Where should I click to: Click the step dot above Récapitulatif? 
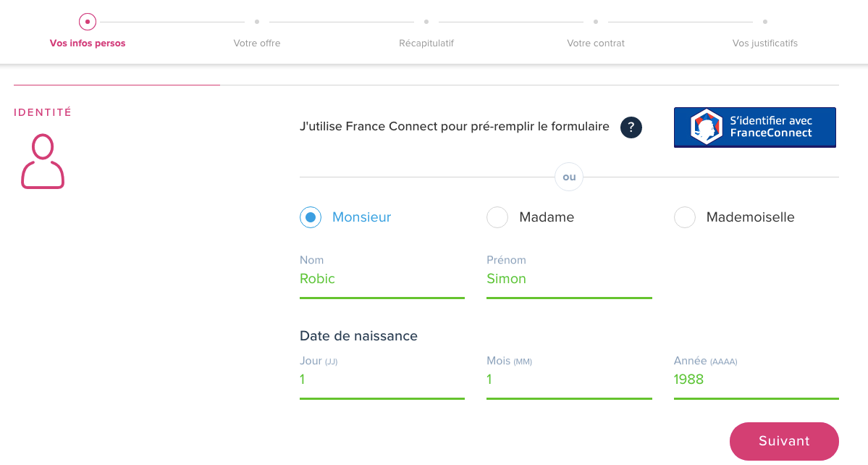426,22
